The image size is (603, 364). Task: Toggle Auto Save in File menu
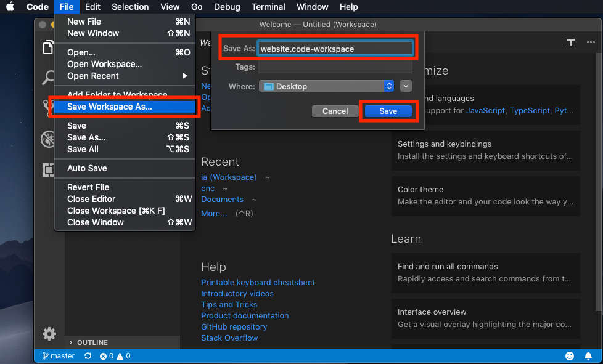125,168
